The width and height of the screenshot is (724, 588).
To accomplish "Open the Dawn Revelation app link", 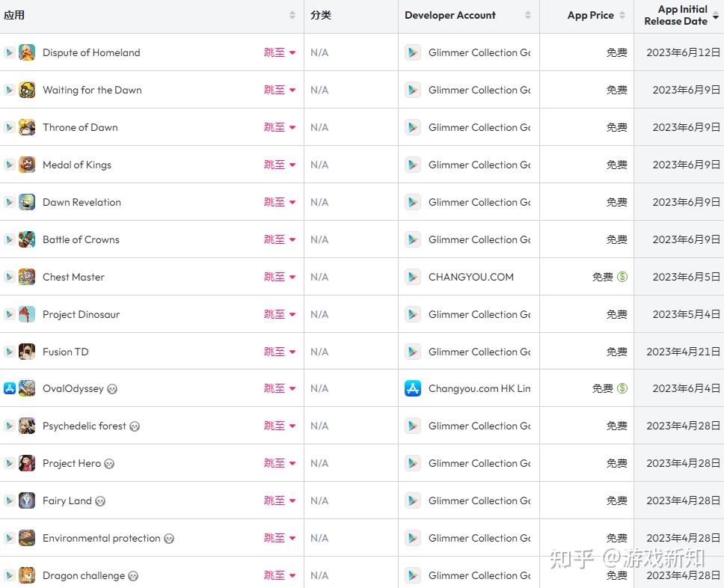I will [x=82, y=202].
